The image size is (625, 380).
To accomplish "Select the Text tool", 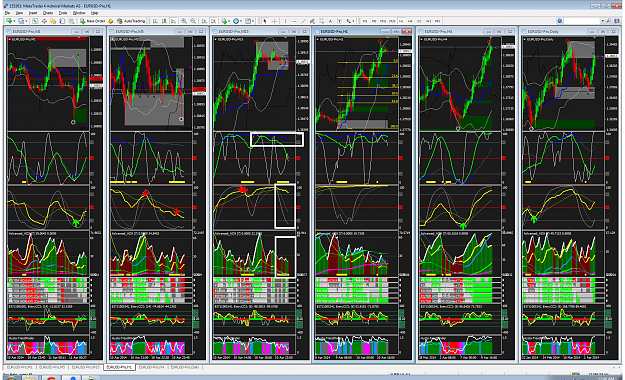I will (x=330, y=21).
